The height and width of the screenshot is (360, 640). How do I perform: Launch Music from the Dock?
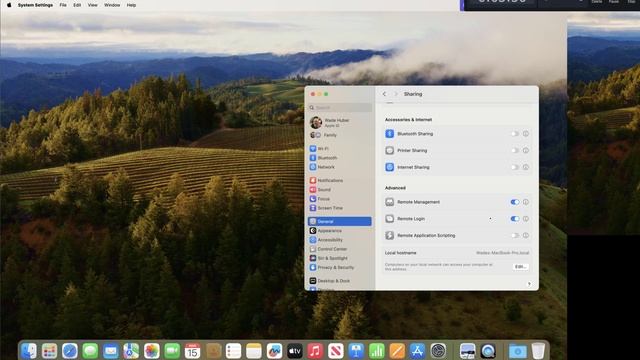coord(315,351)
